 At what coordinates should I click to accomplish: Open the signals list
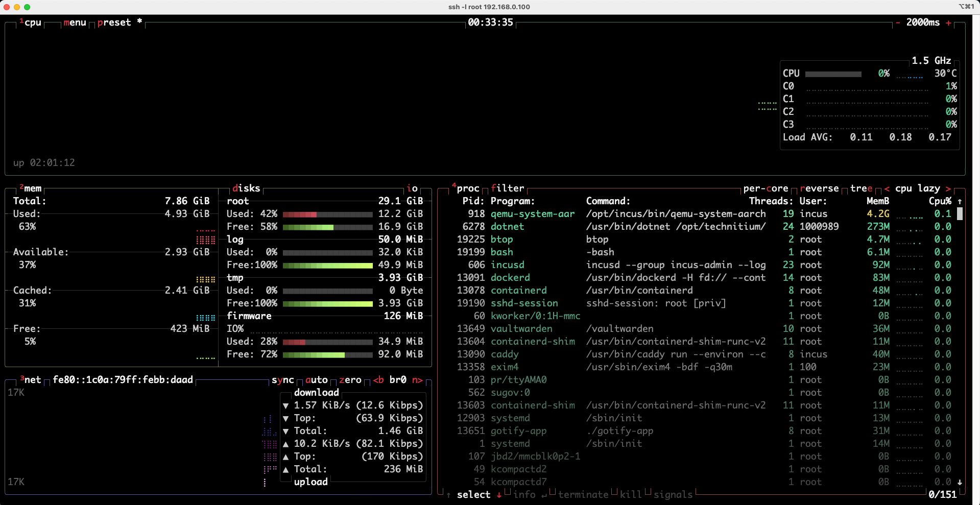[x=673, y=495]
